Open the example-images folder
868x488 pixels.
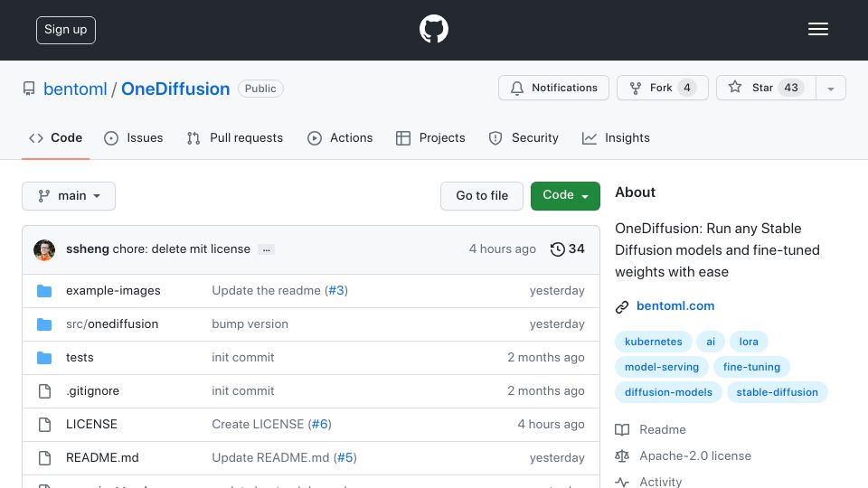tap(113, 290)
